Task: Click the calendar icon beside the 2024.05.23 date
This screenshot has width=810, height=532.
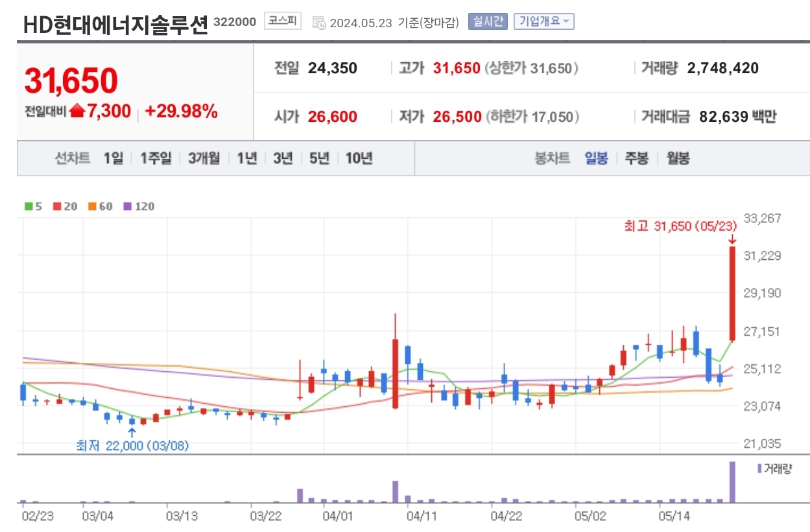Action: [x=319, y=23]
